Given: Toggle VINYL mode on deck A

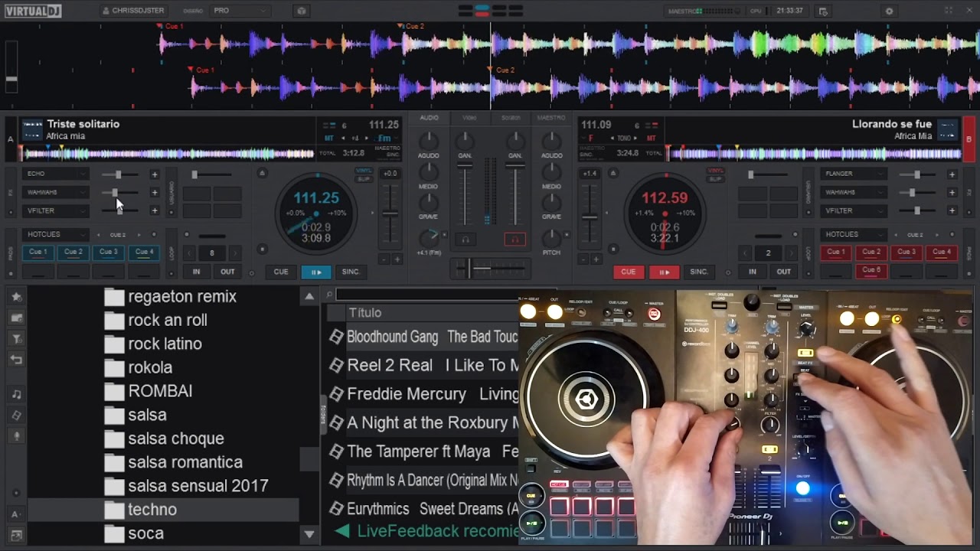Looking at the screenshot, I should pyautogui.click(x=364, y=171).
